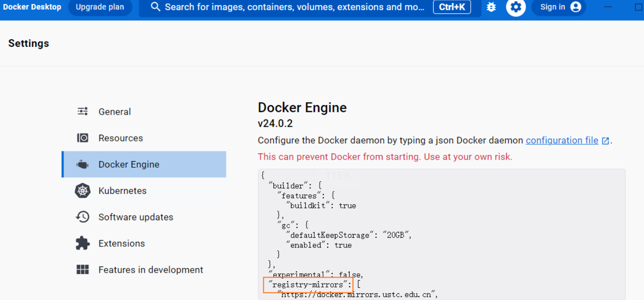
Task: Maximize the Docker Desktop window
Action: coord(639,7)
